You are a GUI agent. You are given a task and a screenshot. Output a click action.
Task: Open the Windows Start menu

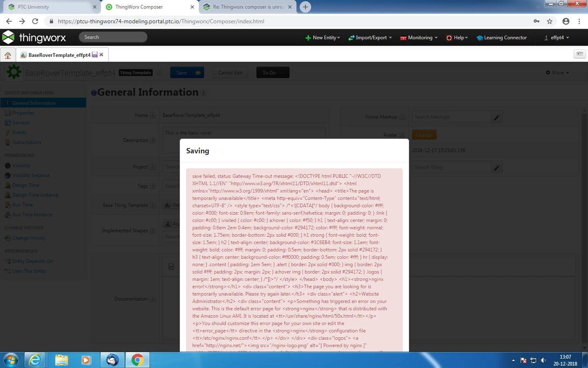pos(11,360)
